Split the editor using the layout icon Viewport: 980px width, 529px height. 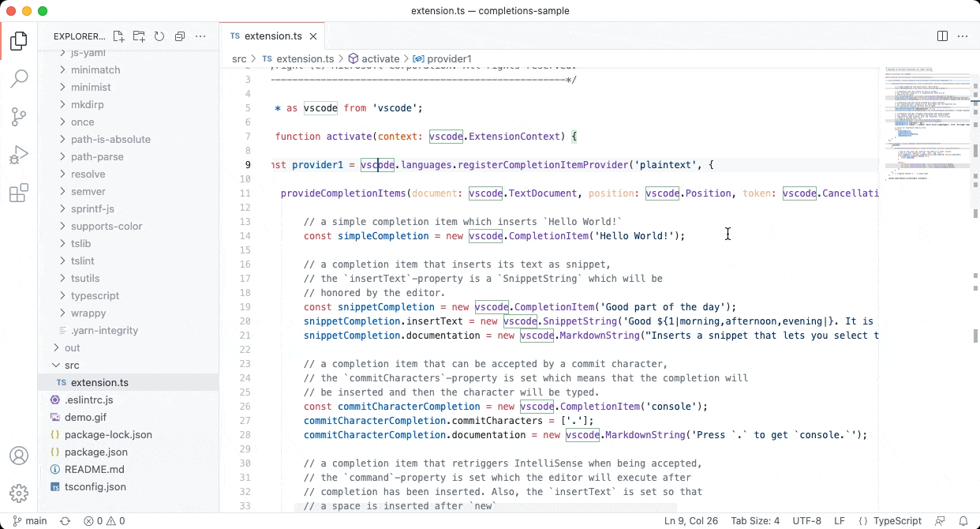click(x=941, y=36)
